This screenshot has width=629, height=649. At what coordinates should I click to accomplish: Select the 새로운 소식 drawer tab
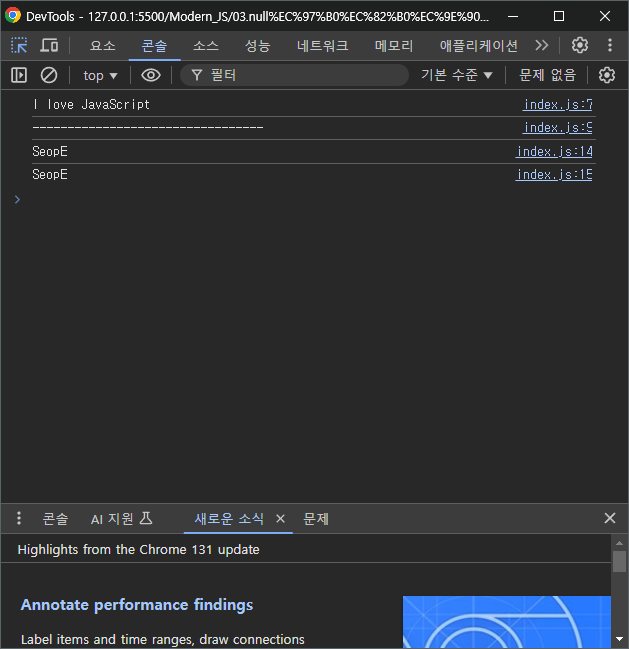[x=229, y=519]
